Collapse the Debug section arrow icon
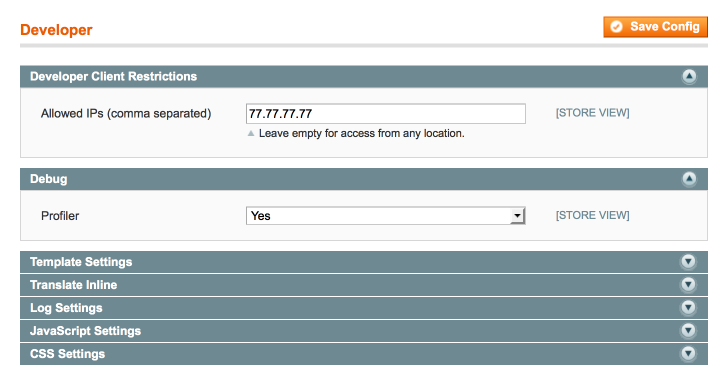 [x=689, y=178]
